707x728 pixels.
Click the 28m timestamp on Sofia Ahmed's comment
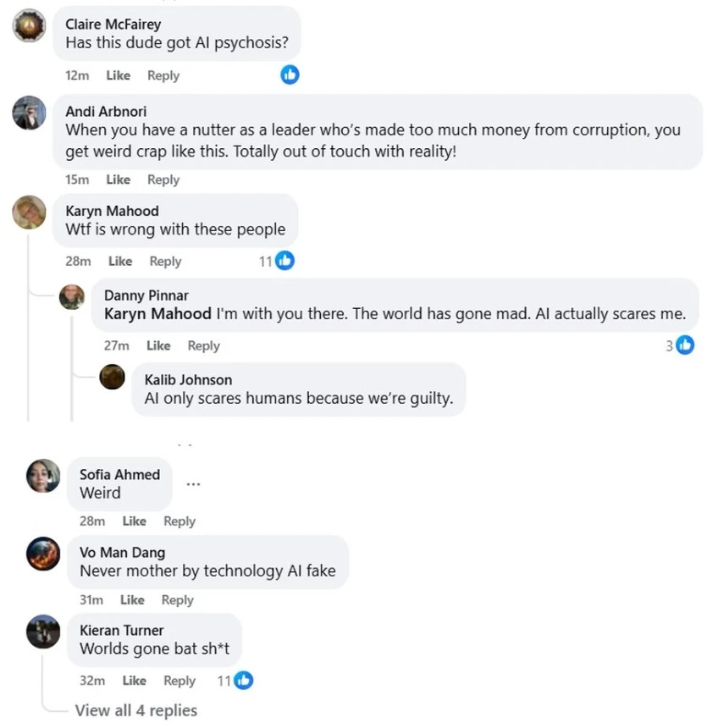(x=91, y=521)
